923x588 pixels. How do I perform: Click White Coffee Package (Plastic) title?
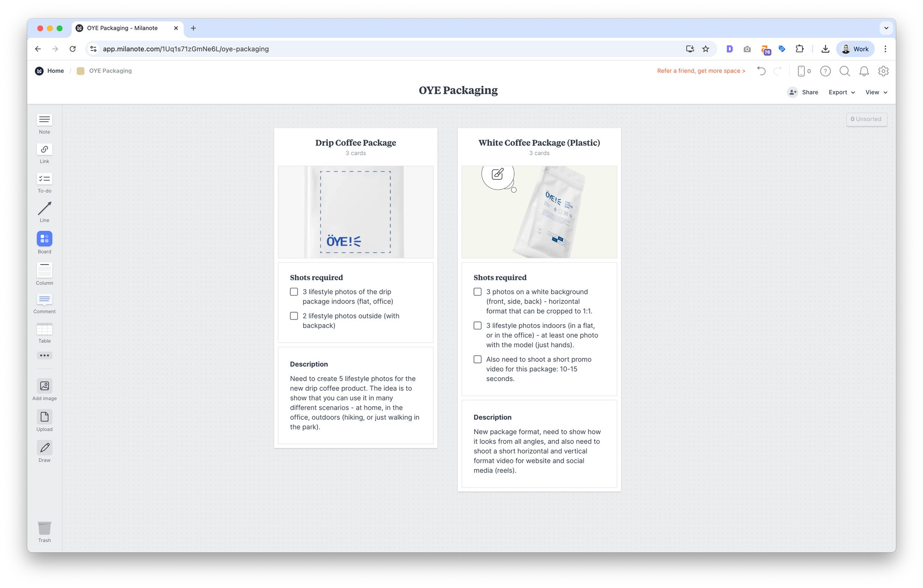point(539,143)
